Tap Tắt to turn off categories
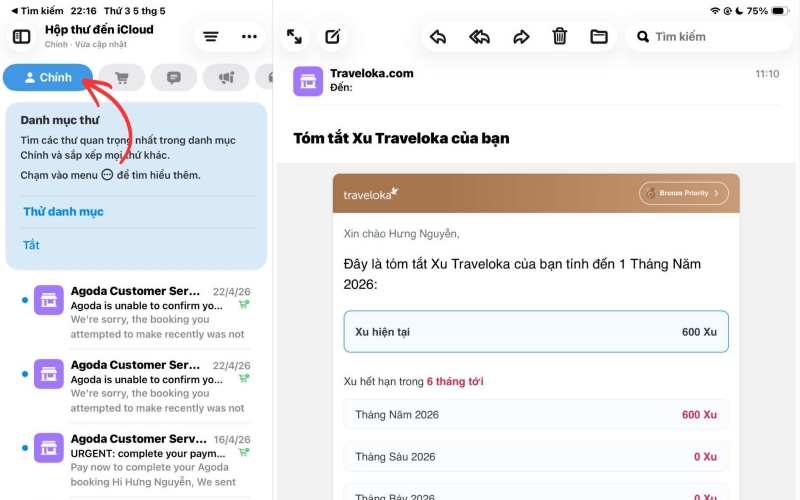 click(31, 245)
